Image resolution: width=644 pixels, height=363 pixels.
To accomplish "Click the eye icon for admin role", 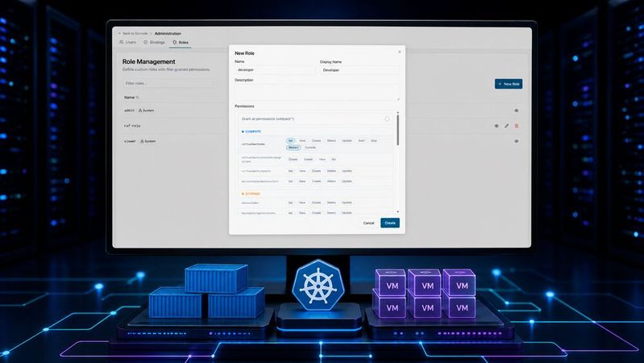I will click(517, 111).
